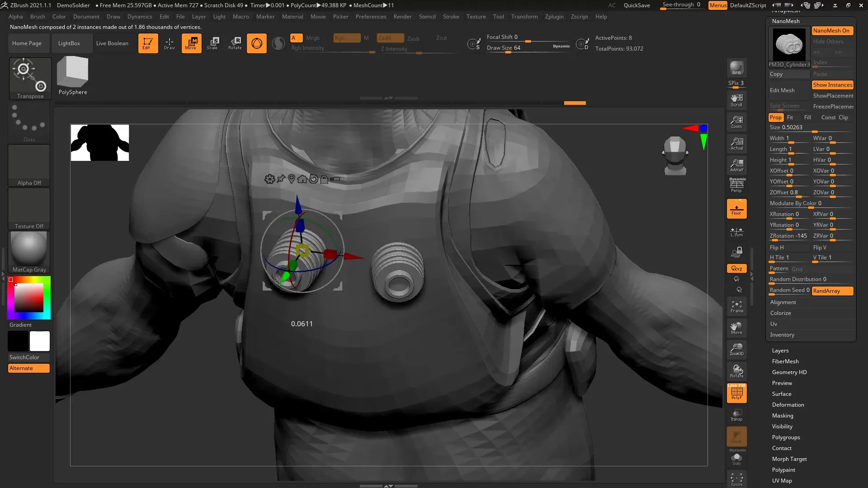Activate the Scale mode icon
Screen dimensions: 868x488
pos(213,43)
